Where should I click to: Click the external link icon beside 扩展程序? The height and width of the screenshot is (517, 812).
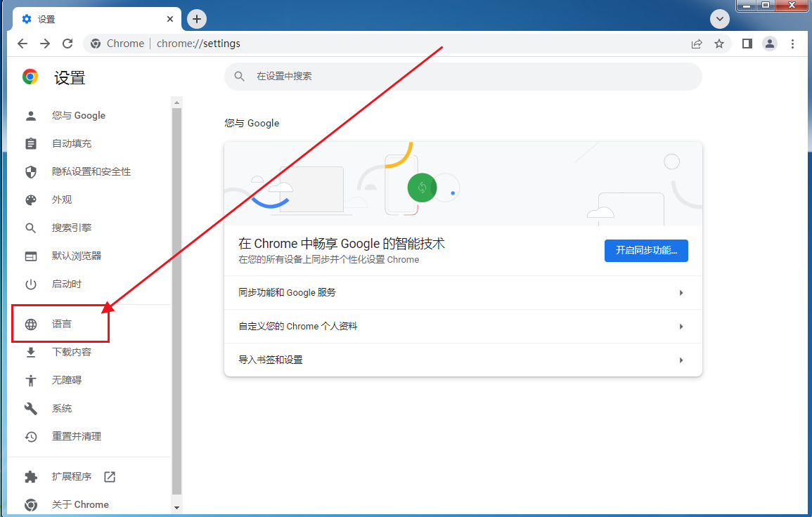coord(110,477)
